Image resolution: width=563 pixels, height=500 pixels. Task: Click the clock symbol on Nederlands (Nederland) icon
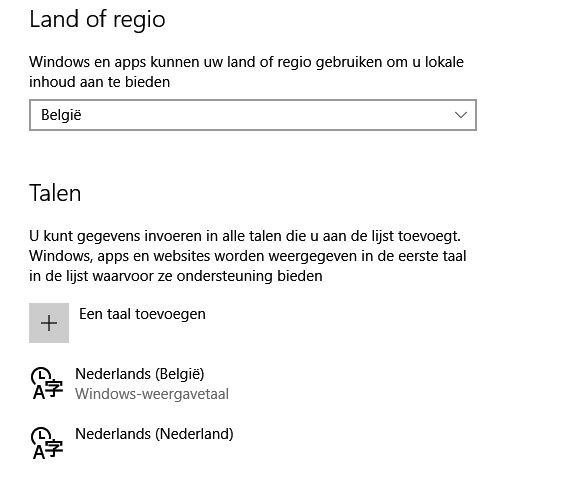[x=41, y=435]
